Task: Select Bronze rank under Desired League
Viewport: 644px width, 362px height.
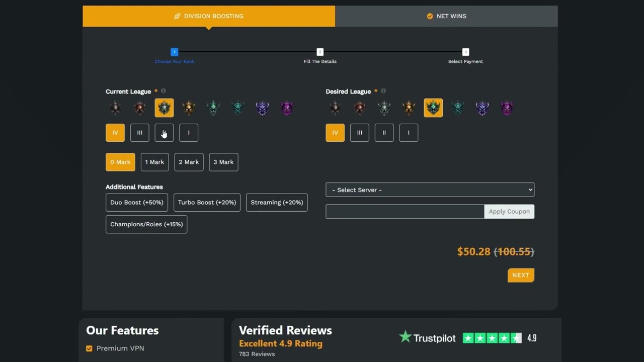Action: tap(360, 108)
